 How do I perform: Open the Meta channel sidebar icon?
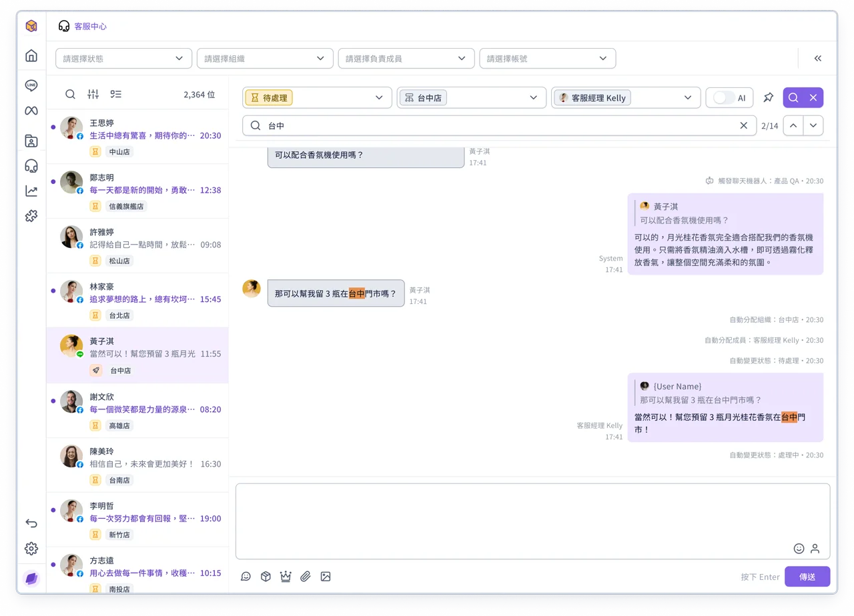(x=31, y=111)
